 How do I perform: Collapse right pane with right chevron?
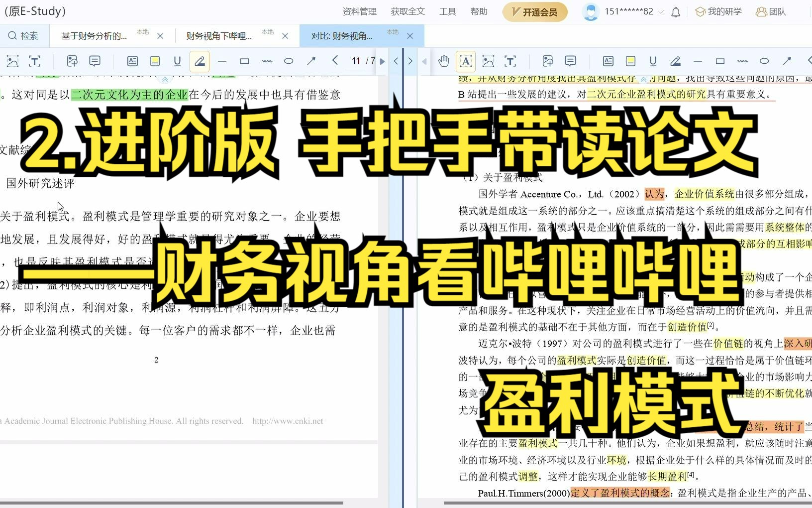410,61
